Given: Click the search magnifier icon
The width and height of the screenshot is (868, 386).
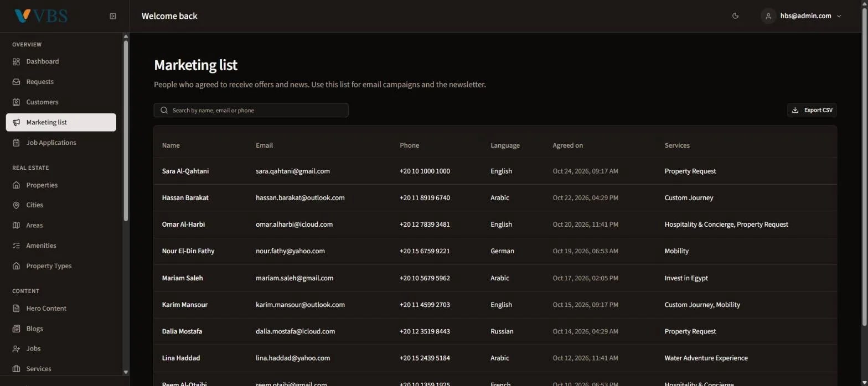Looking at the screenshot, I should click(x=164, y=110).
